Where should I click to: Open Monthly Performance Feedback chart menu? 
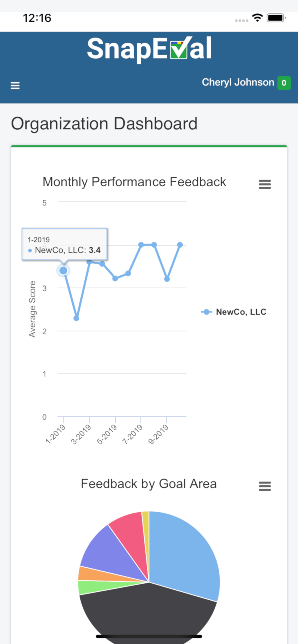pos(265,184)
